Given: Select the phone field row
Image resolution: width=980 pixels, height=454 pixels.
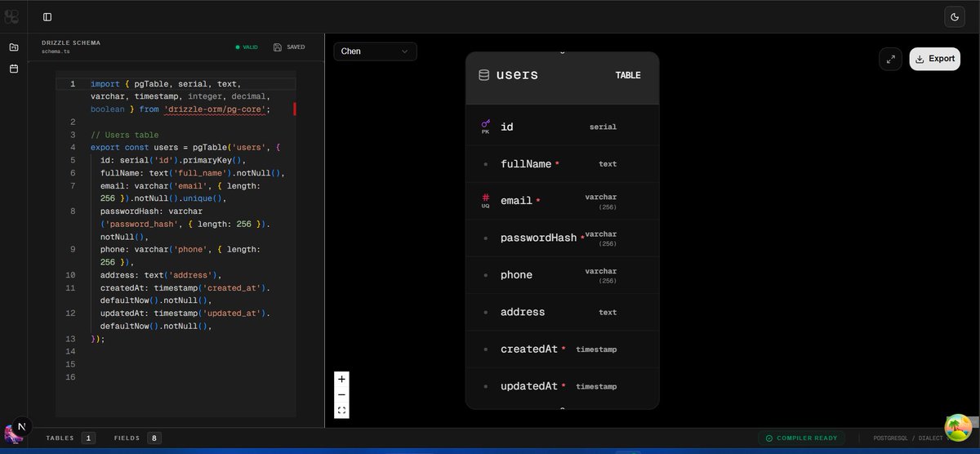Looking at the screenshot, I should click(562, 275).
